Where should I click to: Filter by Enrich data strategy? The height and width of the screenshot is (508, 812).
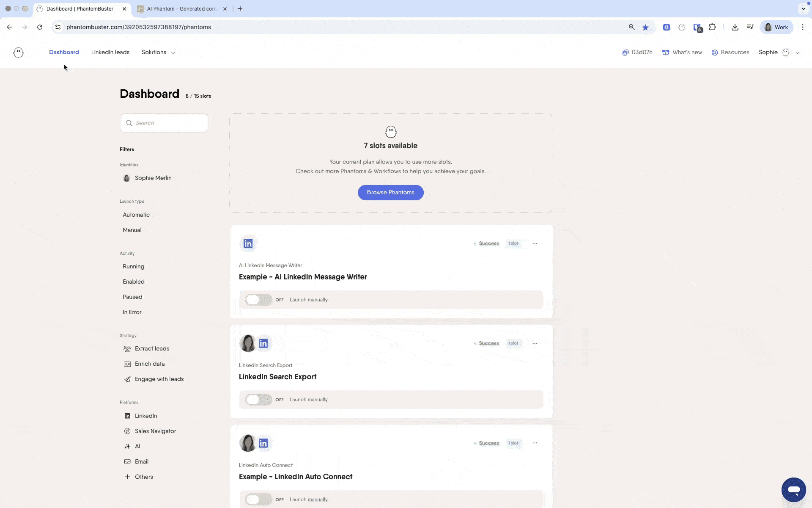pyautogui.click(x=144, y=364)
